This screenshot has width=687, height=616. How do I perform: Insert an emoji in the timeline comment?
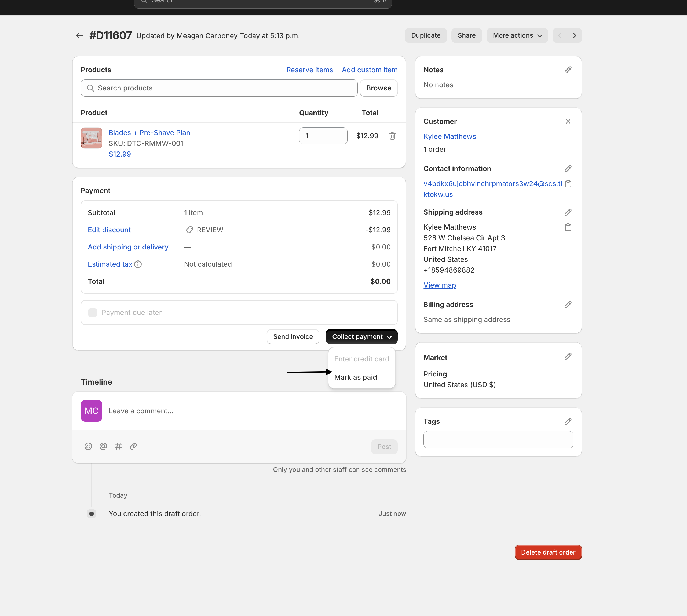point(88,447)
